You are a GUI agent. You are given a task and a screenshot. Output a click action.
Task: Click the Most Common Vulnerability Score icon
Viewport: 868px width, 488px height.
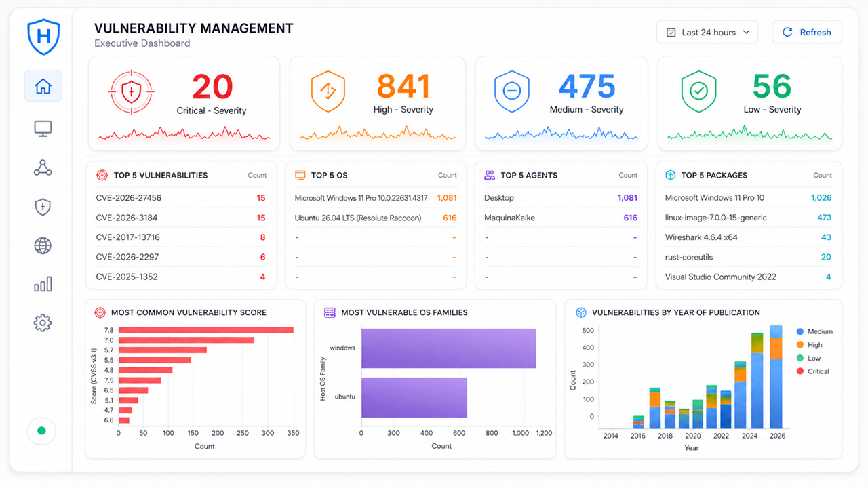pyautogui.click(x=100, y=312)
